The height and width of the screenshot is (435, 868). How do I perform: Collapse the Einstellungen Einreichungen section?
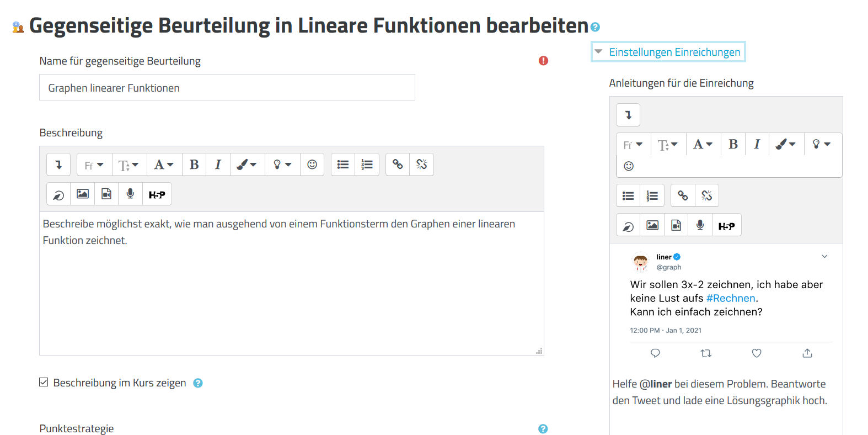click(668, 52)
